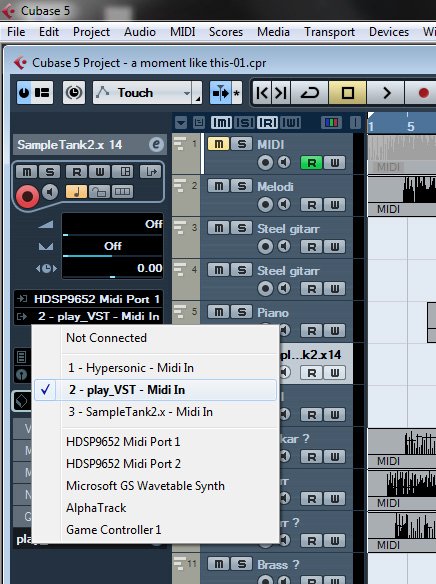Select the Melodi track name
The image size is (436, 584).
coord(275,187)
